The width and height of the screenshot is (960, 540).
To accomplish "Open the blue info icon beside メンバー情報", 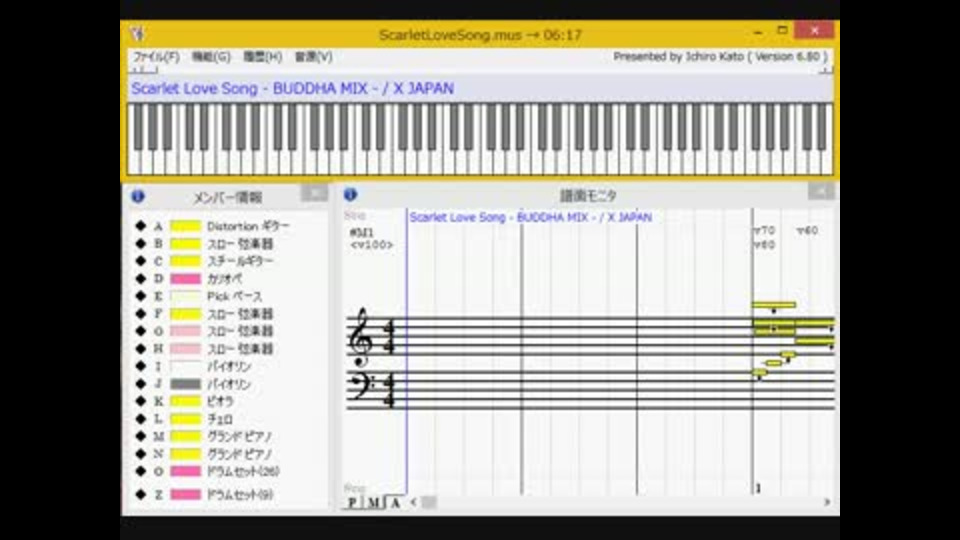I will (x=138, y=196).
